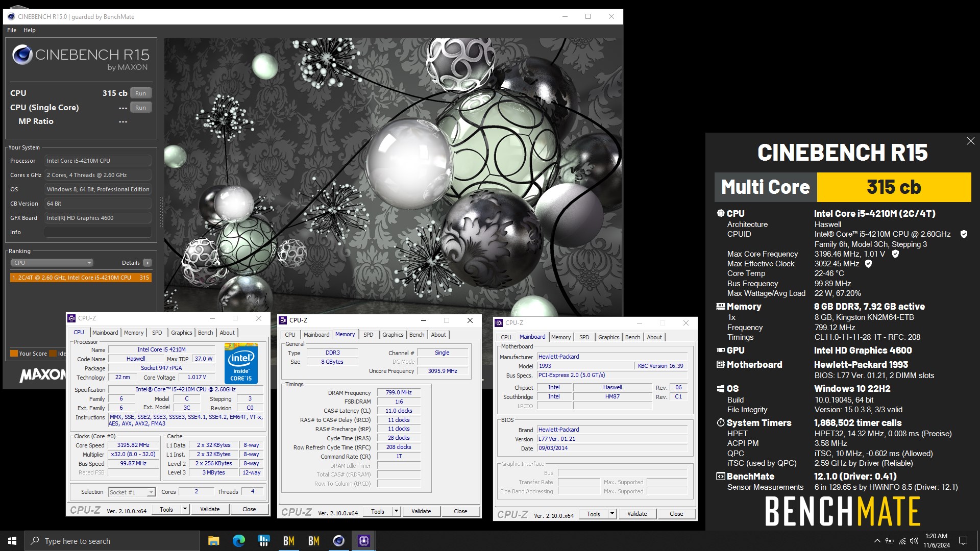Viewport: 980px width, 551px height.
Task: Click the Cinebench R15 sphere logo
Action: point(22,55)
